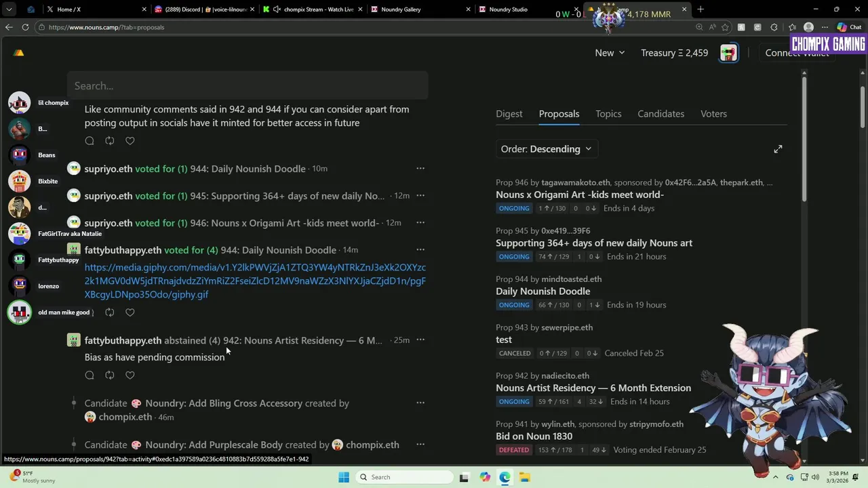Open more options for Bling Cross Accessory candidate
Image resolution: width=868 pixels, height=488 pixels.
420,403
